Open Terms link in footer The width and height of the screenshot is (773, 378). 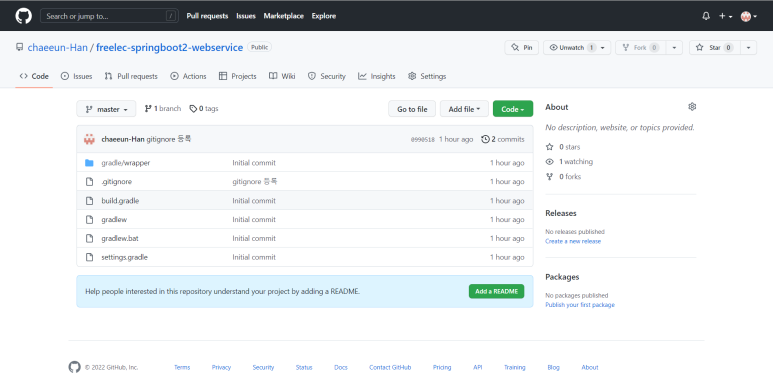click(x=182, y=367)
